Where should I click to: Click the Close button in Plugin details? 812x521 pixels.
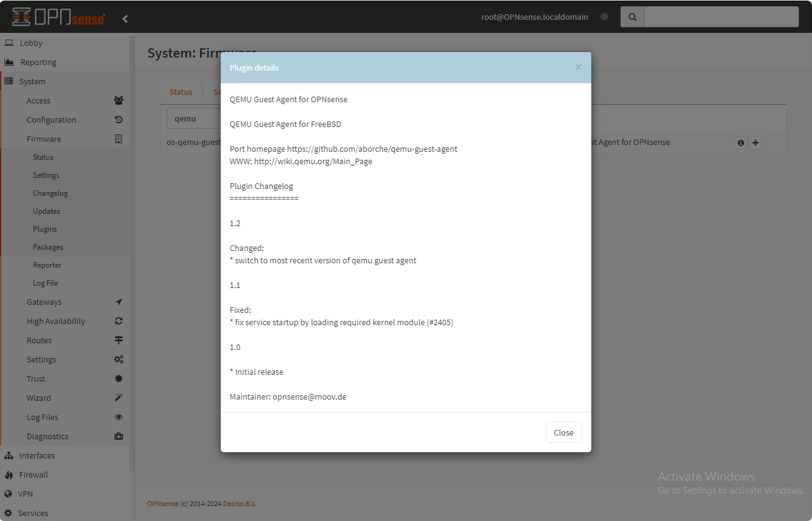coord(563,432)
